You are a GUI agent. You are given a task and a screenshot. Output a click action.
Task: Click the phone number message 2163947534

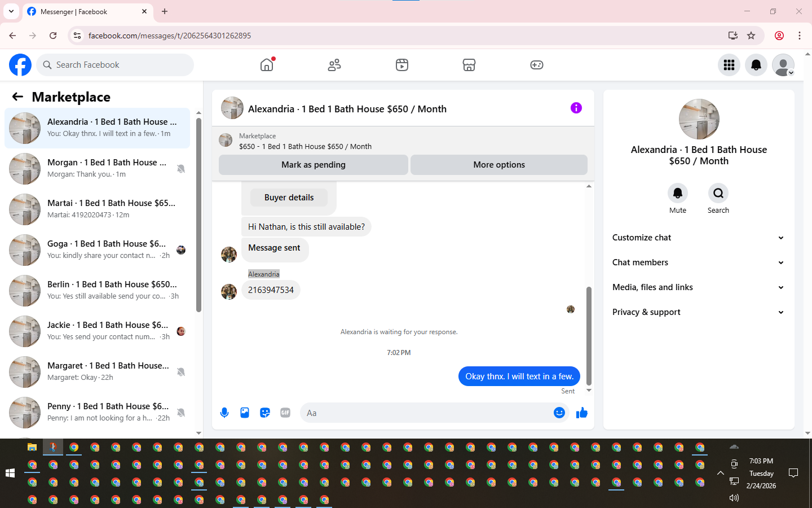271,290
